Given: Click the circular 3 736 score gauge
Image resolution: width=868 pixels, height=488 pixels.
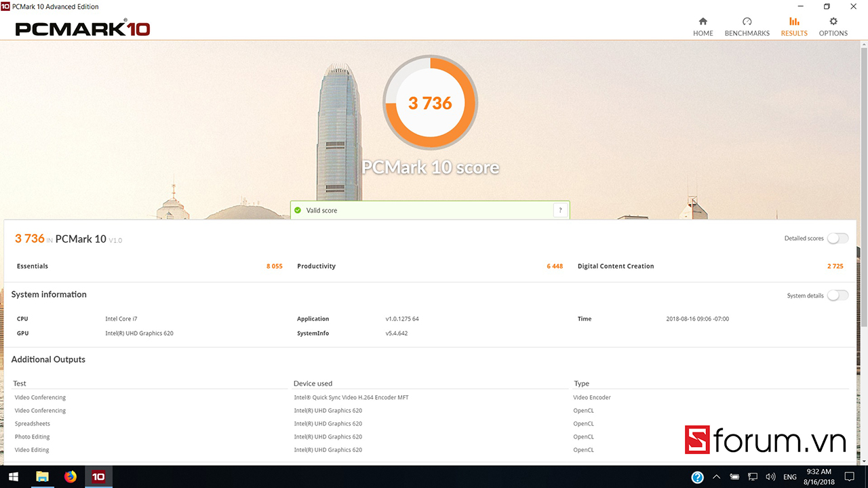Looking at the screenshot, I should tap(430, 103).
